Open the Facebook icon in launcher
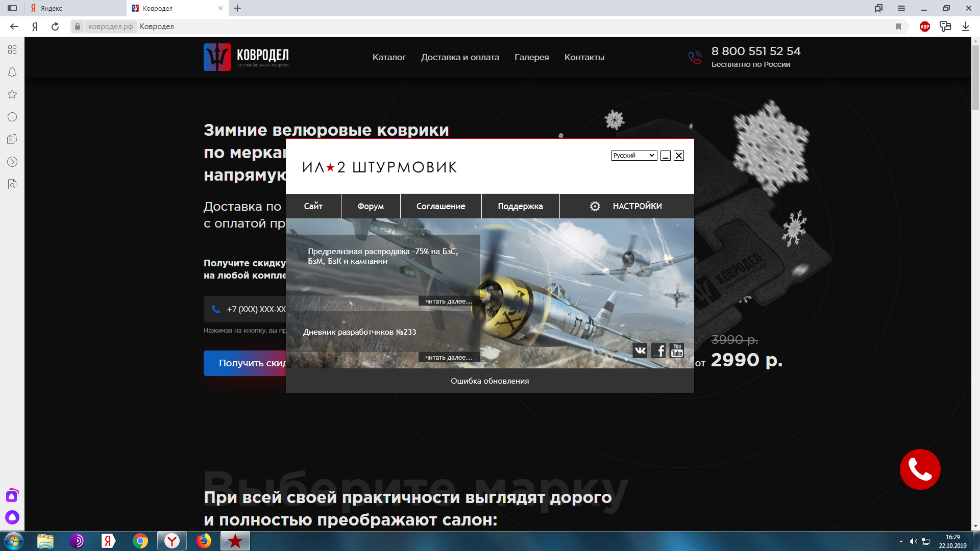 [659, 350]
